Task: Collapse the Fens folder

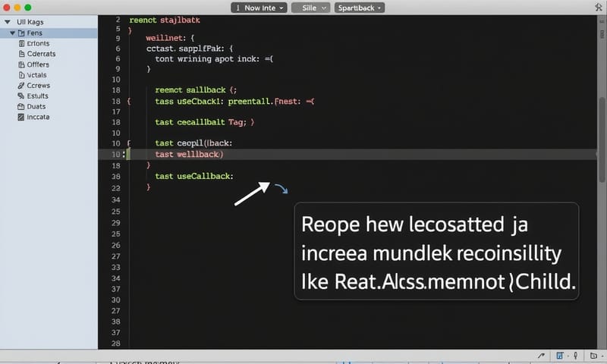Action: 13,33
